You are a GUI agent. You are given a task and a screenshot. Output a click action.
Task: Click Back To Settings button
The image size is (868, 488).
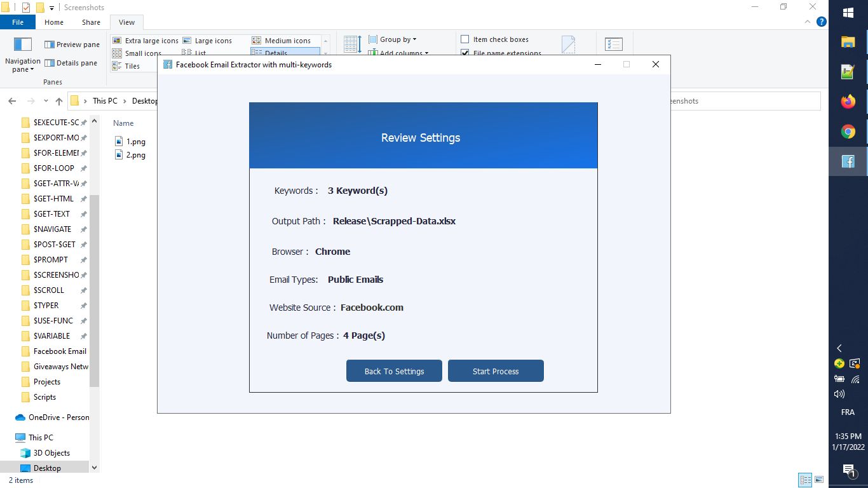394,371
